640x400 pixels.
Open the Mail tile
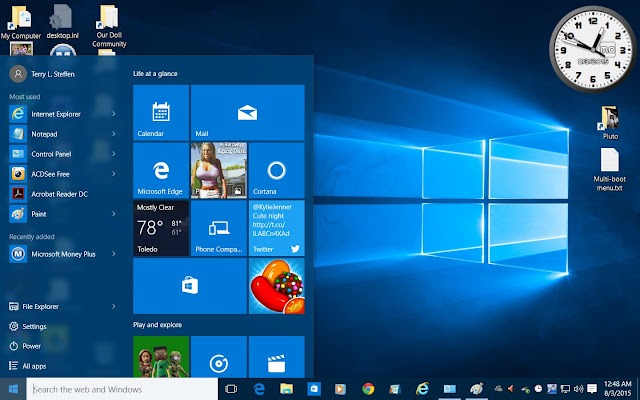point(247,113)
